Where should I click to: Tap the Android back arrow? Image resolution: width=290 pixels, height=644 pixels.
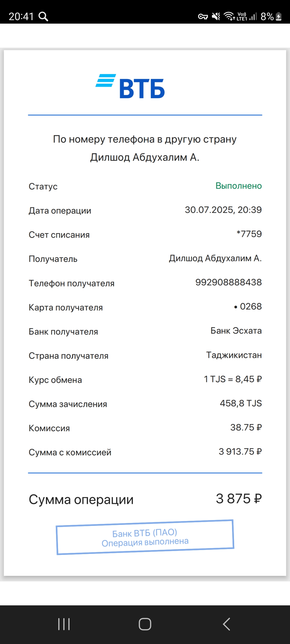(226, 624)
